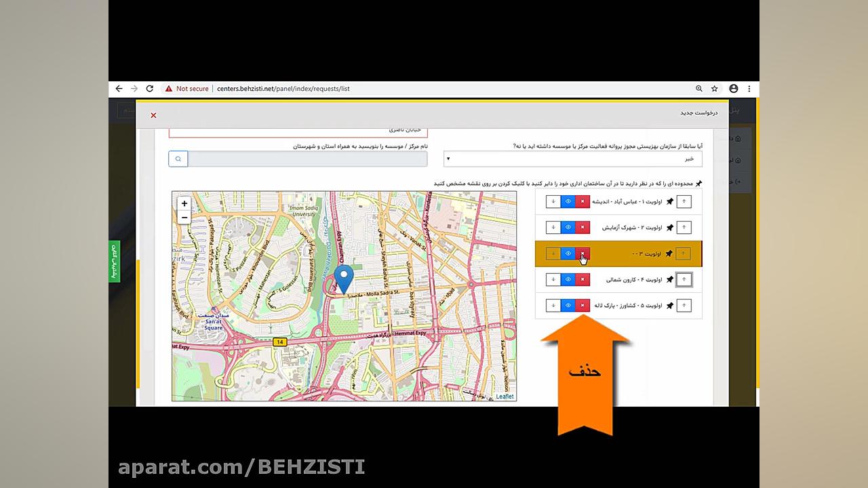Zoom in on the map with the plus button

(184, 203)
